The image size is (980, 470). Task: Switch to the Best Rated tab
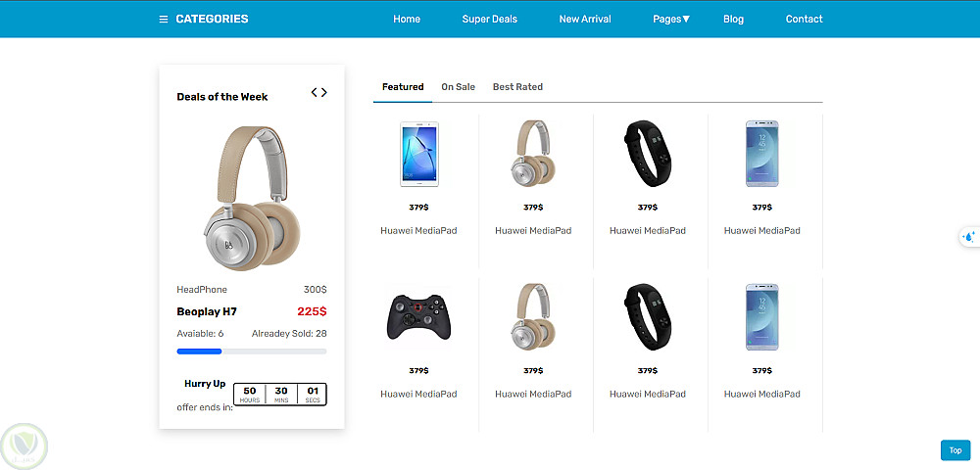pos(517,87)
